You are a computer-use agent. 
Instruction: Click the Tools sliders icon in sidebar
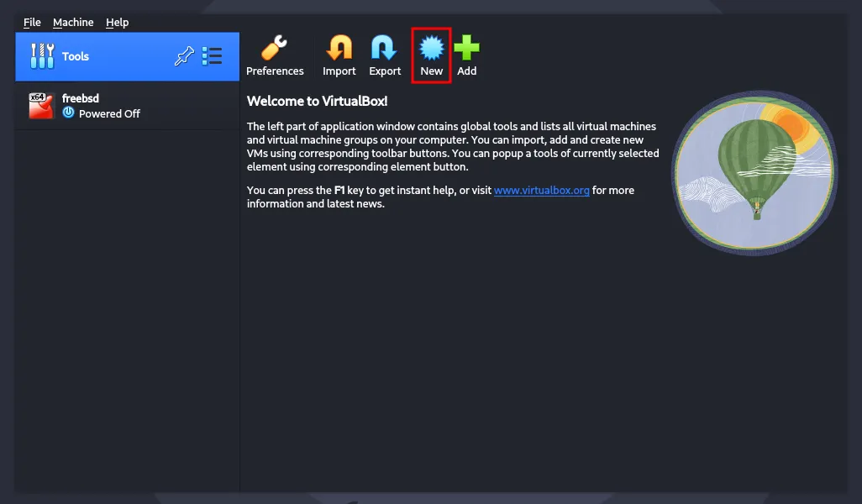click(x=42, y=55)
